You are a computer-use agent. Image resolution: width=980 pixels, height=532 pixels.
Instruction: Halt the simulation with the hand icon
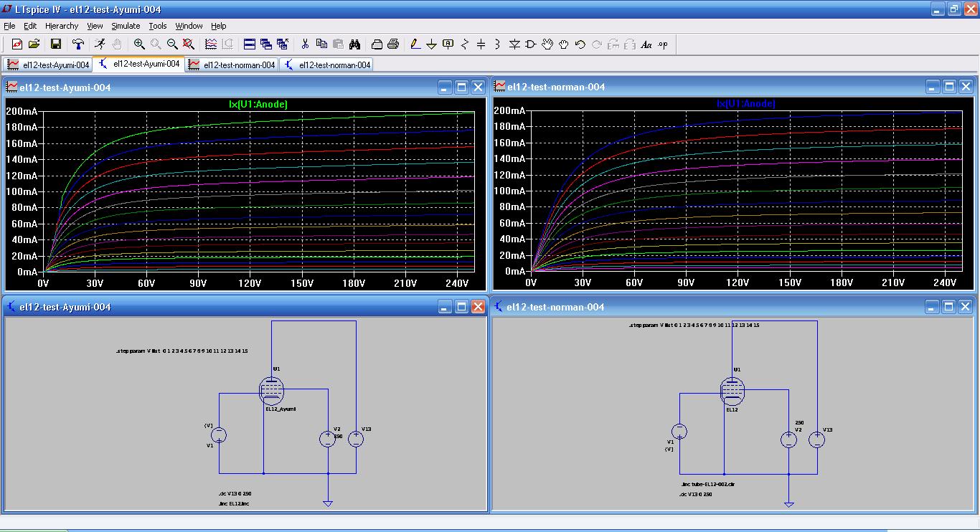point(117,44)
